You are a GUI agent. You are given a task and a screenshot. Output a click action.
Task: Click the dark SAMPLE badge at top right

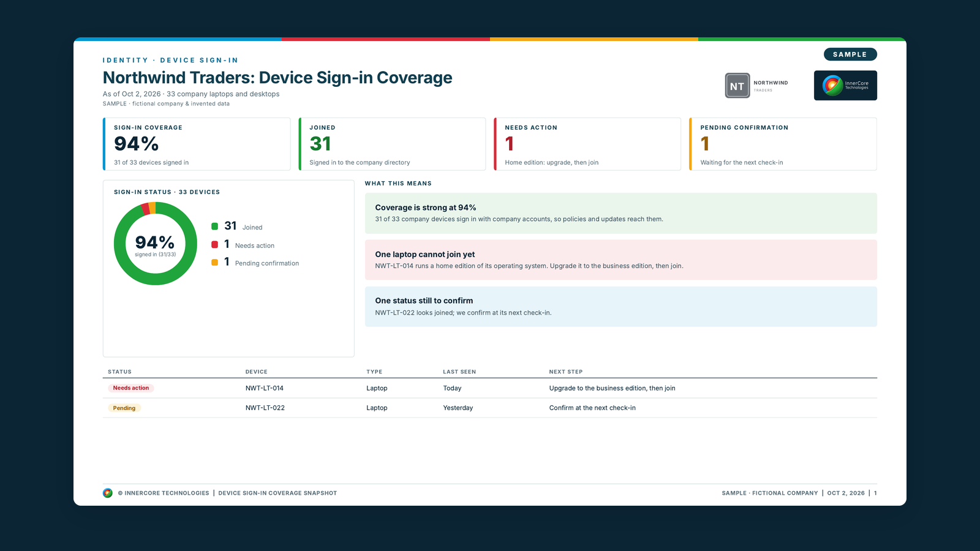pyautogui.click(x=850, y=54)
